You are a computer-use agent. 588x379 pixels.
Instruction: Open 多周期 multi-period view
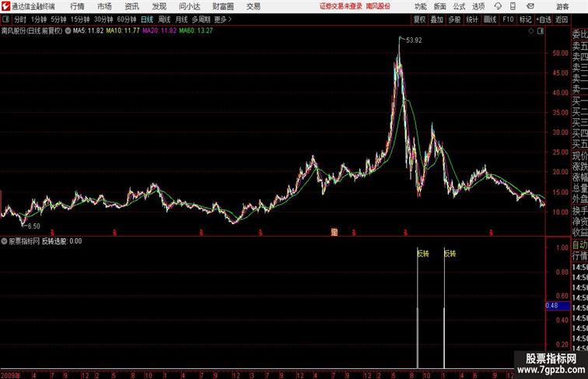(201, 19)
